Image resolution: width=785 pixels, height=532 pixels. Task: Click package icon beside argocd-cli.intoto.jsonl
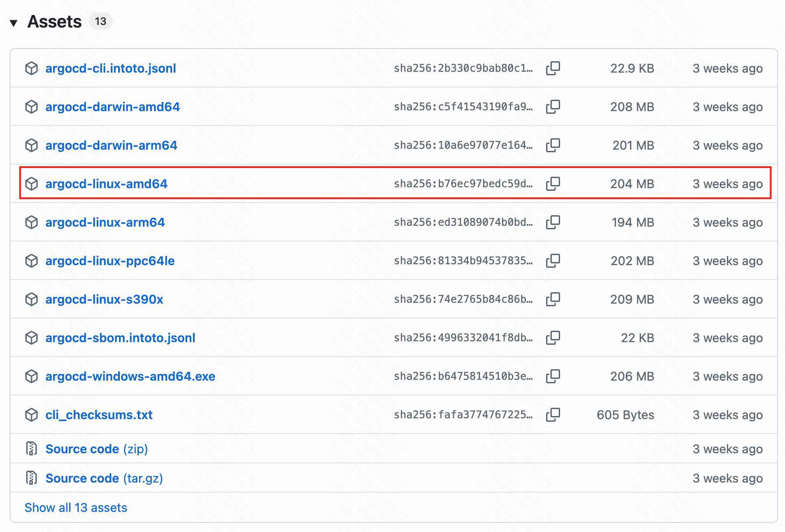32,68
